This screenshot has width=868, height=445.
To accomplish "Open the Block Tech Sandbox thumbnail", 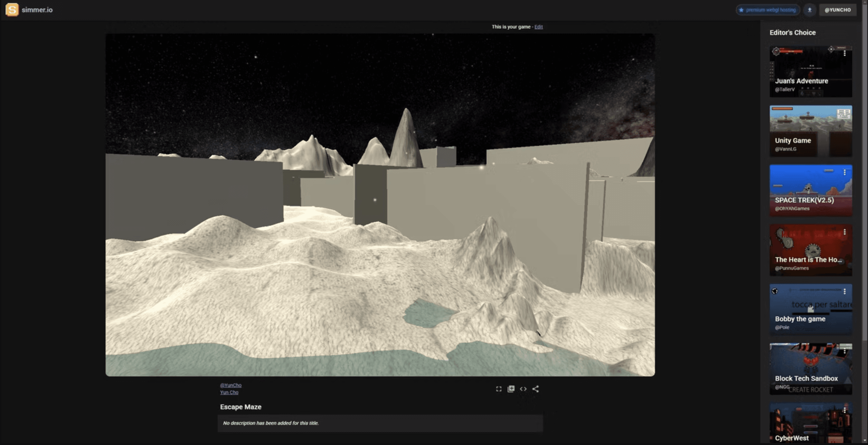I will [810, 368].
